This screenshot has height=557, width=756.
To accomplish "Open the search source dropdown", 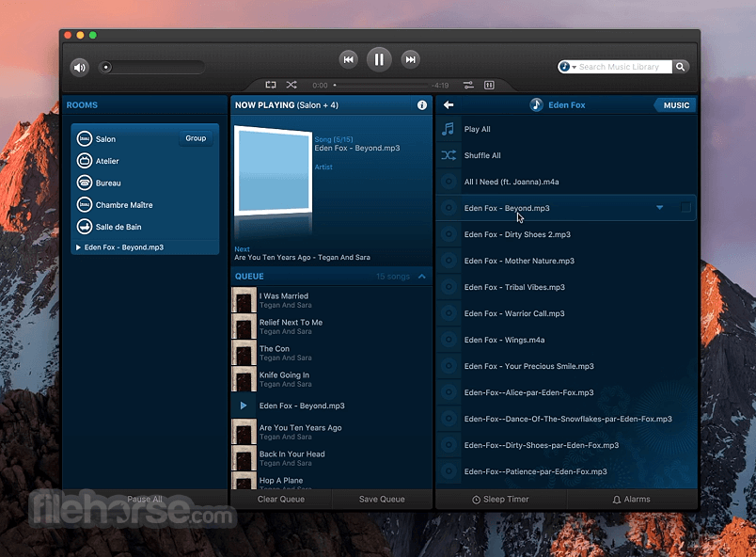I will (x=568, y=67).
